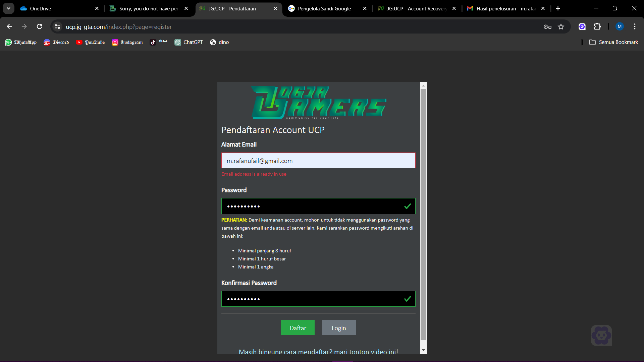
Task: Click the yellow PERHATIAN warning label
Action: click(234, 220)
